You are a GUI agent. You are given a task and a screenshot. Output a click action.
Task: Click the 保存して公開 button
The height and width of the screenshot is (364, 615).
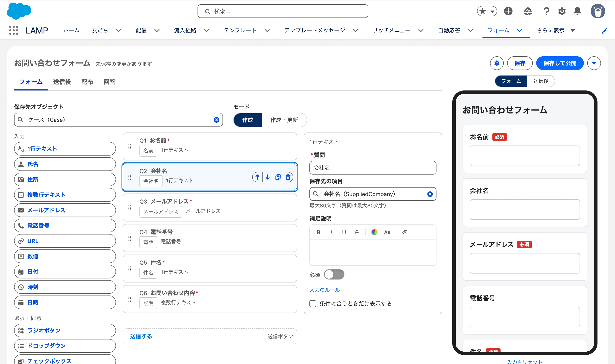[x=560, y=63]
